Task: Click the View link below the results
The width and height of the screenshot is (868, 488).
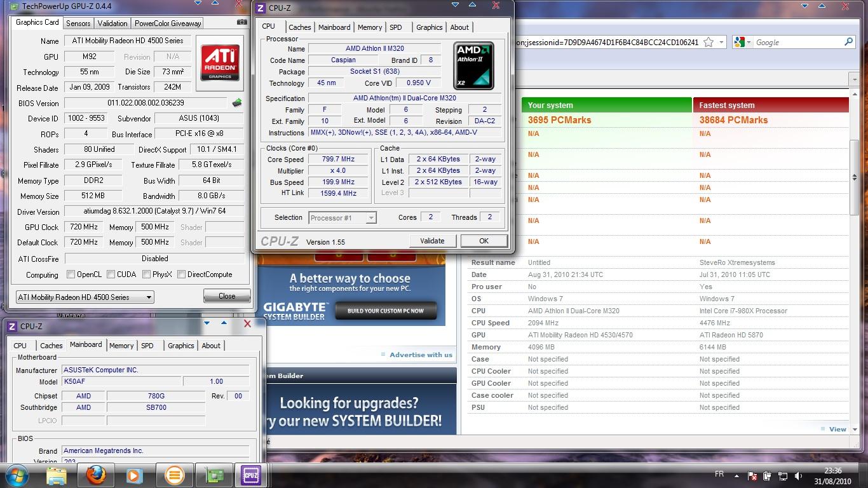Action: click(837, 429)
